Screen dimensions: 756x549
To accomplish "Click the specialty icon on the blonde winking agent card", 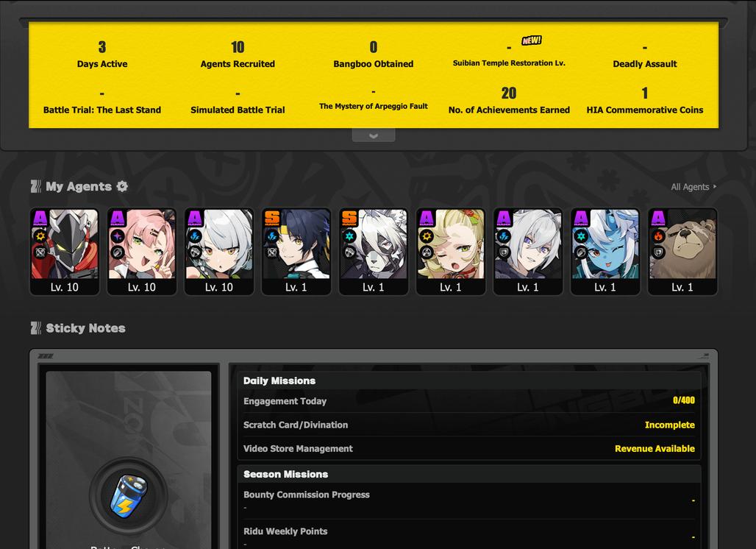I will pyautogui.click(x=427, y=252).
